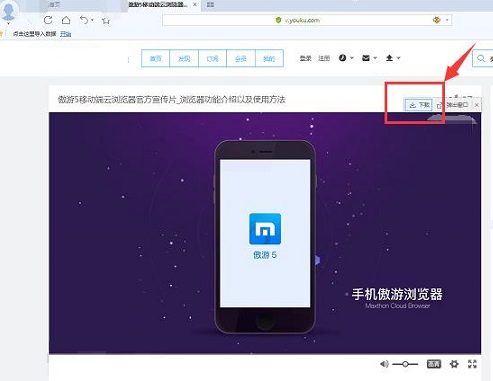
Task: Open the Youku 首页 navigation item
Action: (x=155, y=58)
